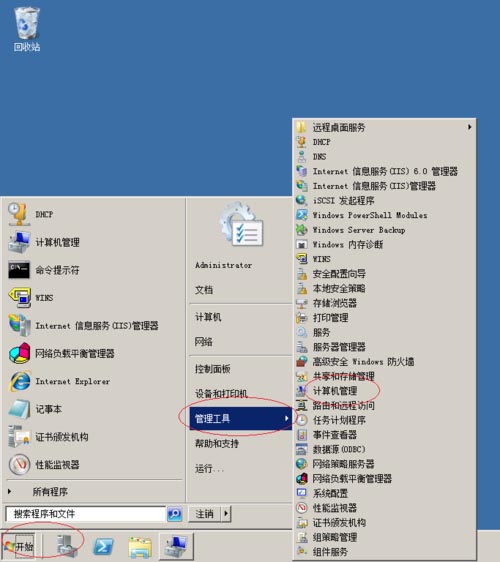The width and height of the screenshot is (500, 562).
Task: Click the Administrator user picture icon
Action: [x=242, y=225]
